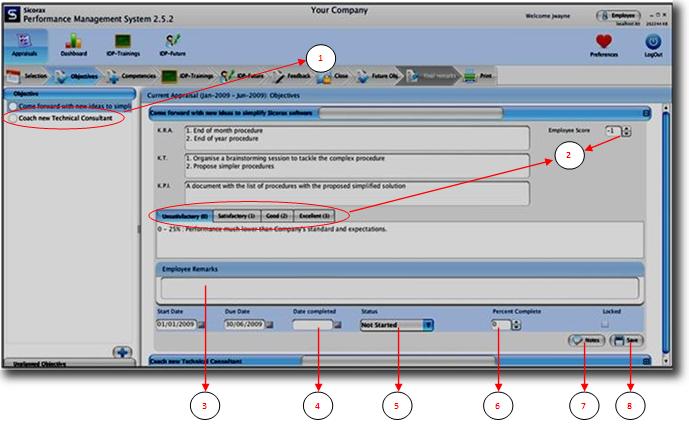Viewport: 689px width, 425px height.
Task: Open the Start Date calendar picker
Action: pyautogui.click(x=202, y=325)
